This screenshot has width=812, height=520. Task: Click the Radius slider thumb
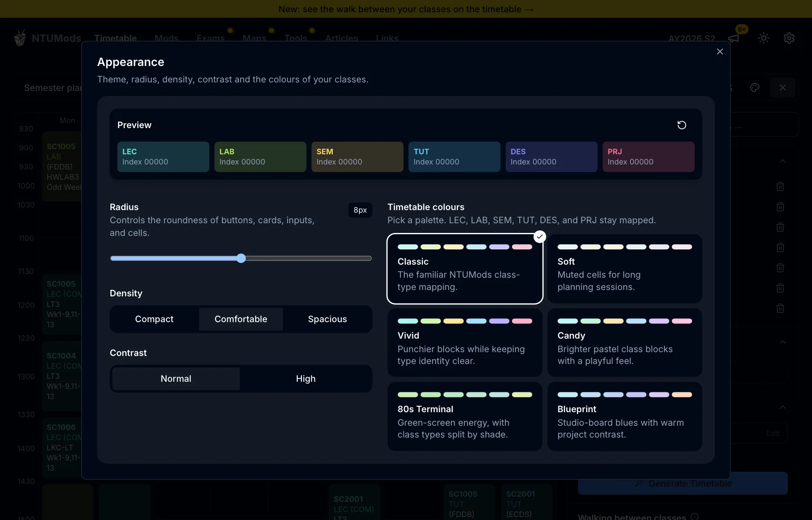241,258
